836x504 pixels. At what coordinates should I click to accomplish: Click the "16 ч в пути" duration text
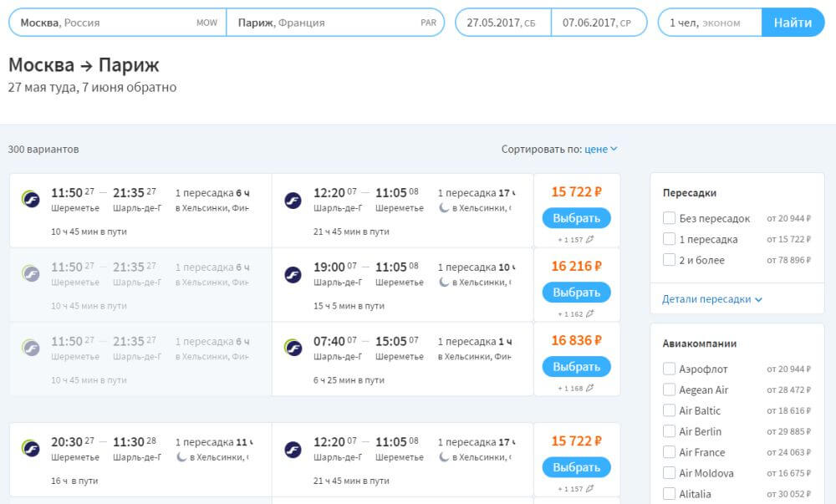click(74, 481)
